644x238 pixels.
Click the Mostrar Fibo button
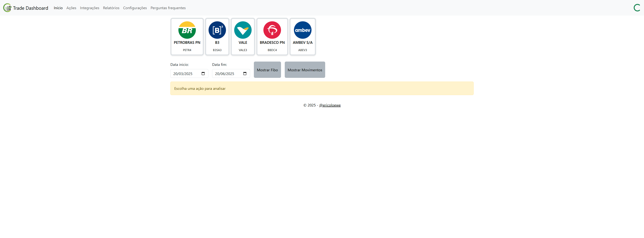click(267, 70)
